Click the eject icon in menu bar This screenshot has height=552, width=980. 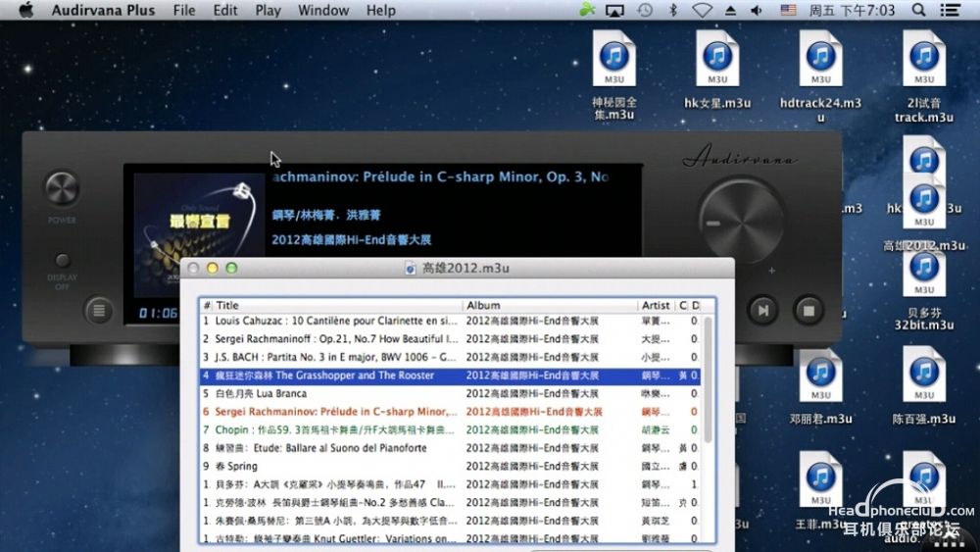(x=730, y=10)
